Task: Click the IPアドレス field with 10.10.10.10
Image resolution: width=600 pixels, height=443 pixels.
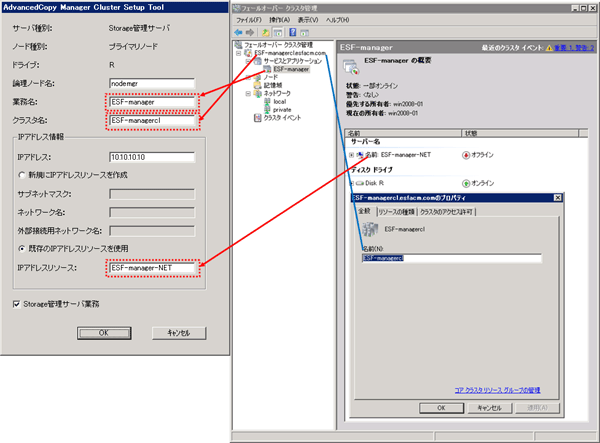Action: pos(152,157)
